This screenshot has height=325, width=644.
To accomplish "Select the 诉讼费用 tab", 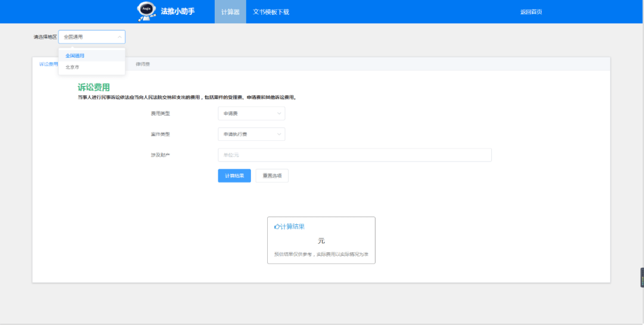I will pyautogui.click(x=48, y=64).
